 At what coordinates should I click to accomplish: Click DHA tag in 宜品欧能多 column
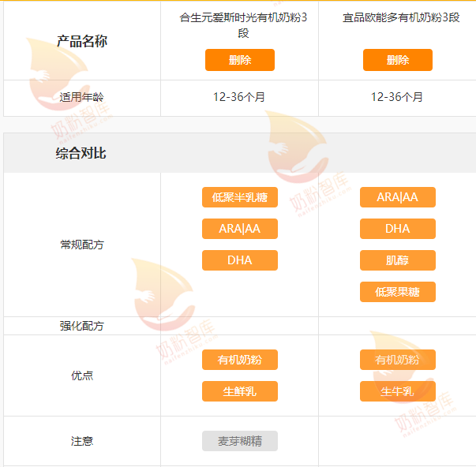(x=397, y=229)
